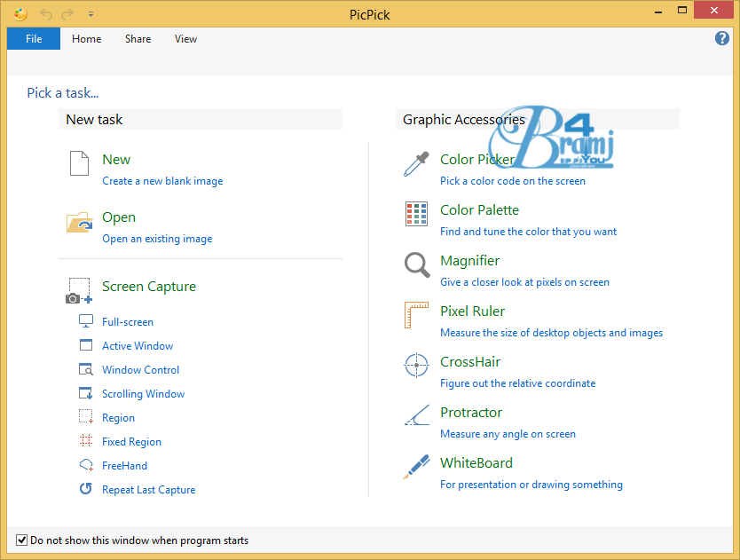Click Repeat Last Capture
This screenshot has width=740, height=560.
[x=148, y=490]
